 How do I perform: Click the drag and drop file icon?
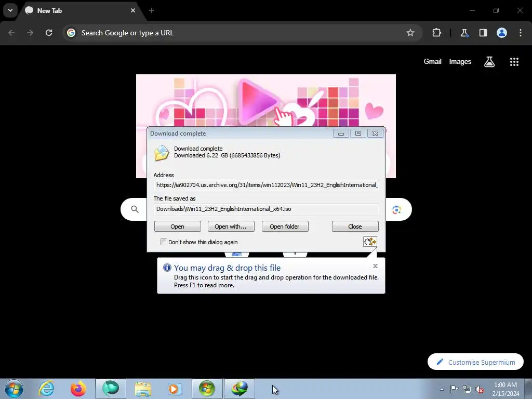coord(370,242)
